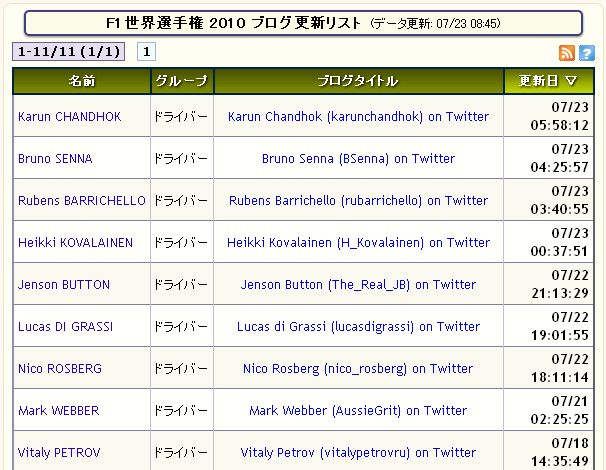Select Rubens BARRICHELLO name link
The image size is (606, 470).
point(81,201)
